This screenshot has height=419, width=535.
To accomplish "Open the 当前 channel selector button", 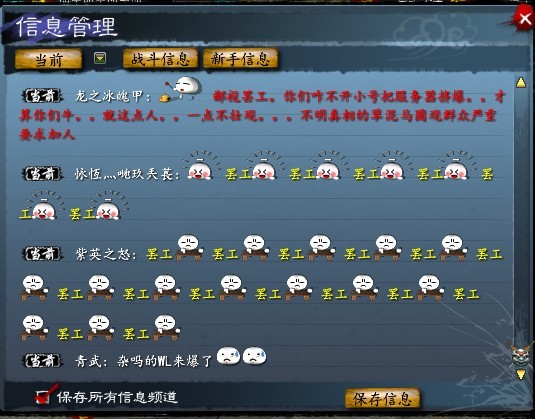I will [48, 60].
